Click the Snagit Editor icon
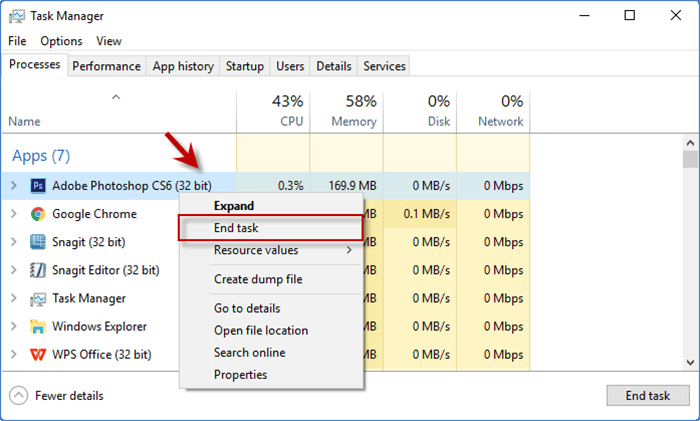 pos(38,269)
